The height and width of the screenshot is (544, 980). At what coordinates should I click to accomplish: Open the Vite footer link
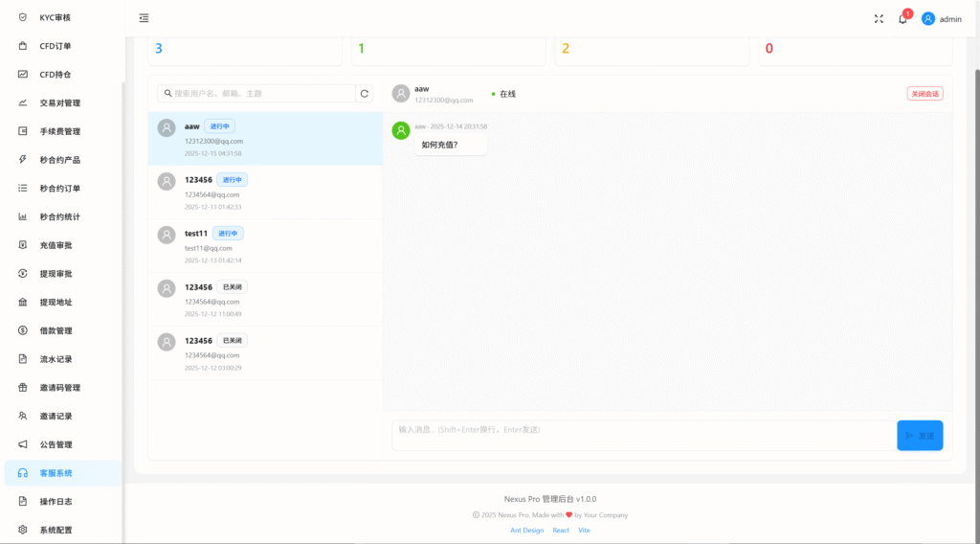pyautogui.click(x=584, y=530)
